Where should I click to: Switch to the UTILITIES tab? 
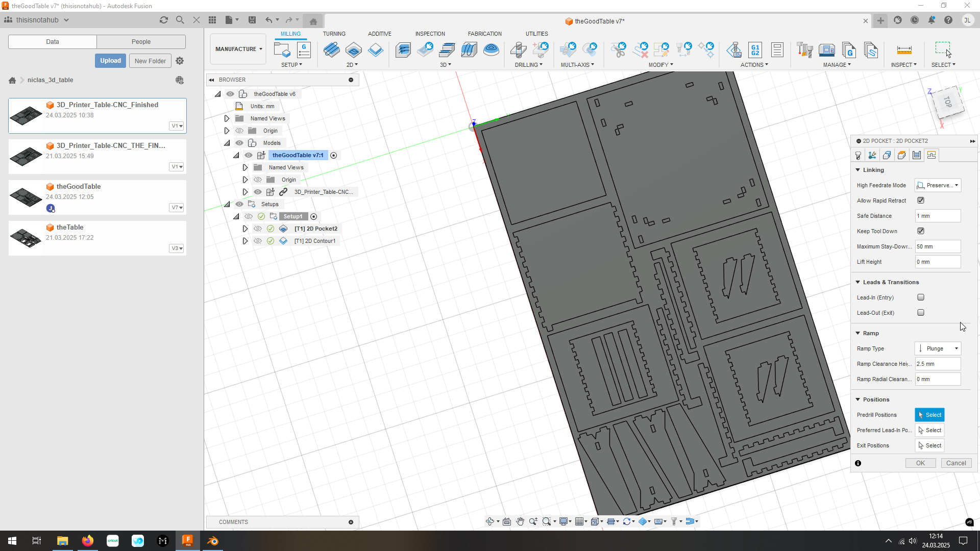coord(537,34)
